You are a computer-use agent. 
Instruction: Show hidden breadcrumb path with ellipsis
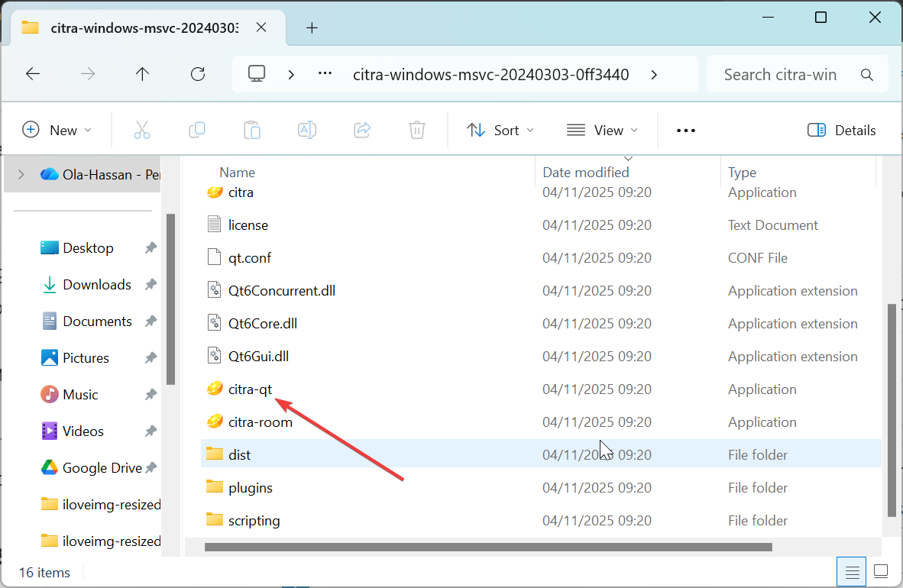[x=325, y=74]
